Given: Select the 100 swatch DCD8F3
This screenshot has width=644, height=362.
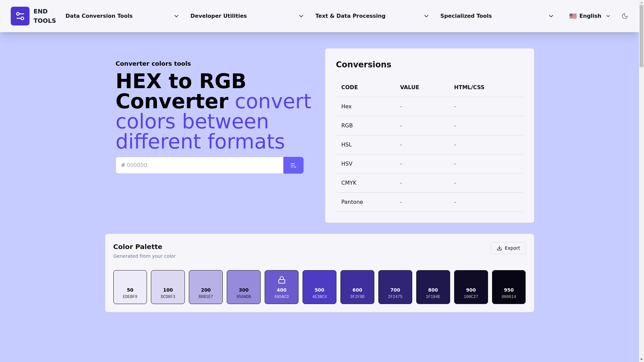Looking at the screenshot, I should (168, 287).
